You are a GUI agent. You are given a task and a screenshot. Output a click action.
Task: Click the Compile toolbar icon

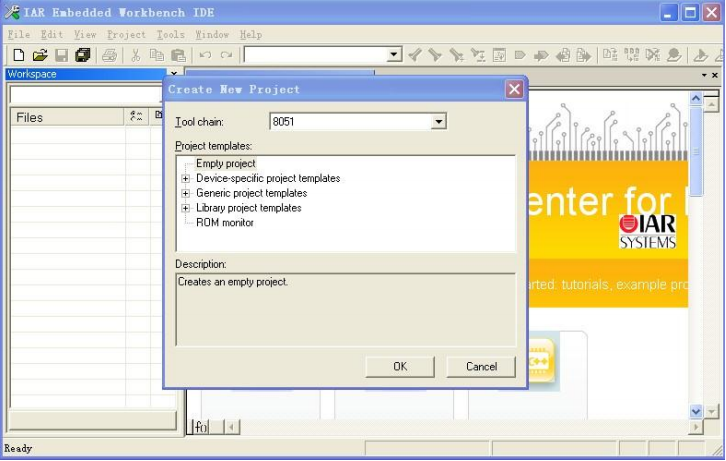(x=610, y=55)
